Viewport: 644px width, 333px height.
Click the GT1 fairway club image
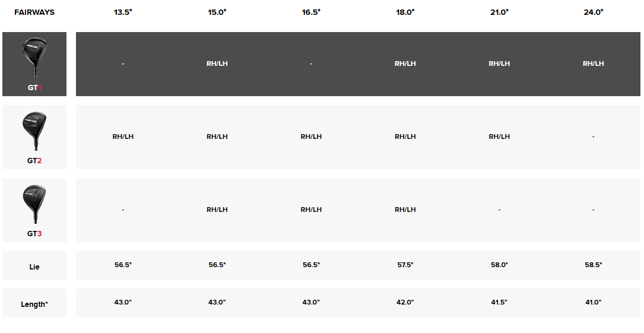click(x=34, y=58)
